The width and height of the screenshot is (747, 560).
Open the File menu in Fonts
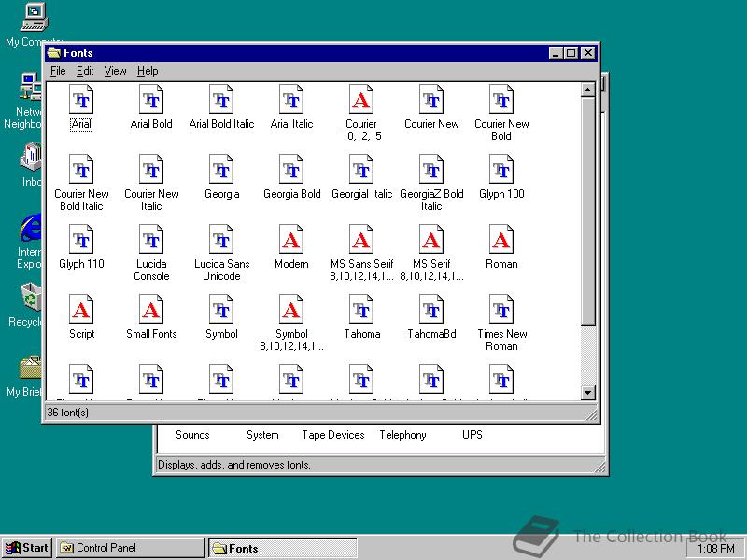pyautogui.click(x=58, y=71)
